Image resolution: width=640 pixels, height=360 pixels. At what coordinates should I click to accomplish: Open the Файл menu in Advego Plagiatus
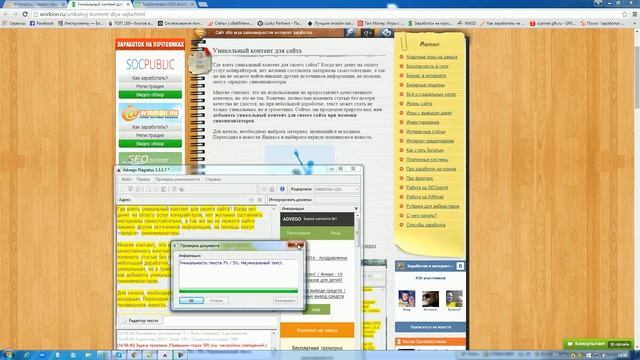pyautogui.click(x=126, y=179)
